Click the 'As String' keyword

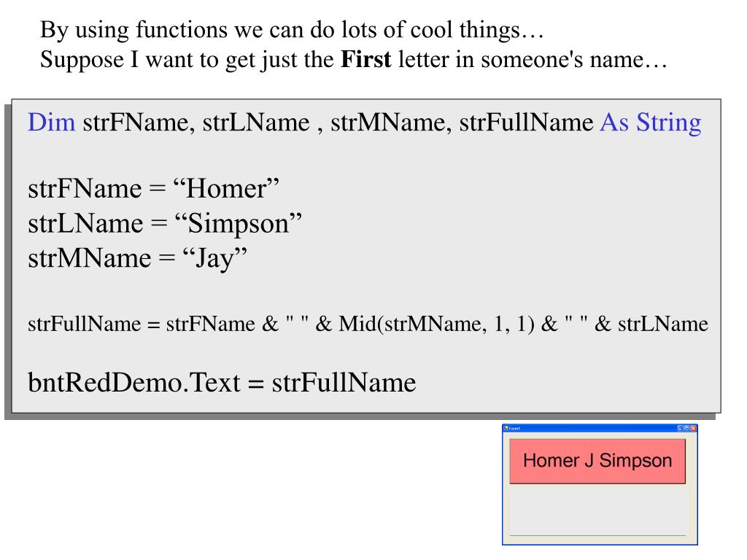(650, 122)
